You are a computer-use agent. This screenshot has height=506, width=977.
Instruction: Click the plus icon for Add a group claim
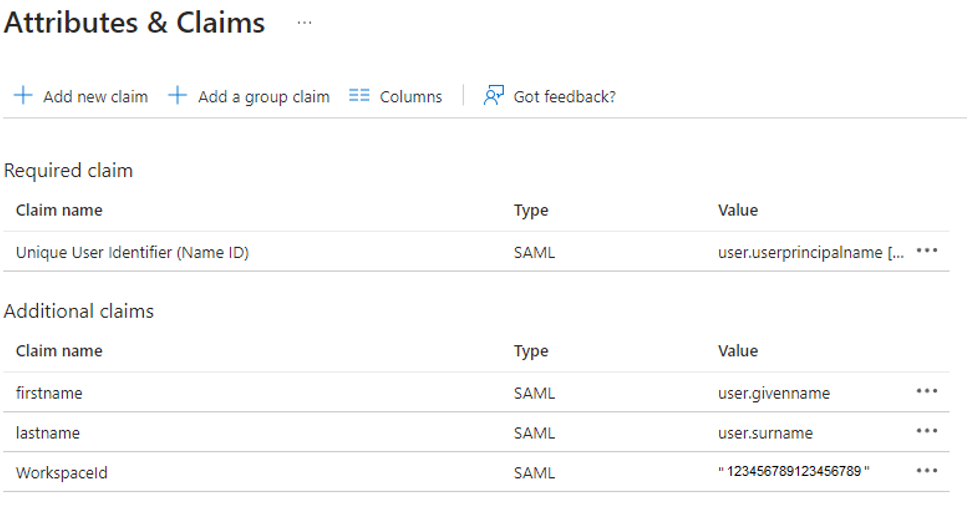pyautogui.click(x=177, y=96)
